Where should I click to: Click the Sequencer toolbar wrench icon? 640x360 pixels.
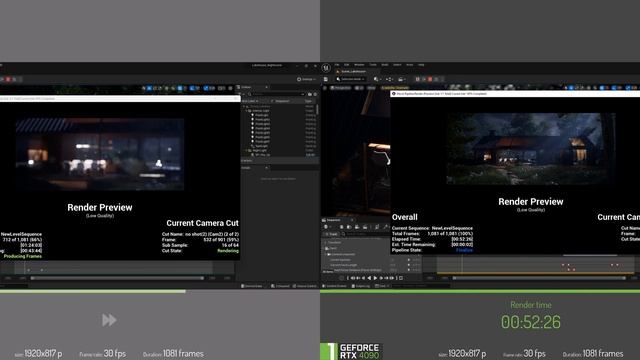tap(385, 227)
